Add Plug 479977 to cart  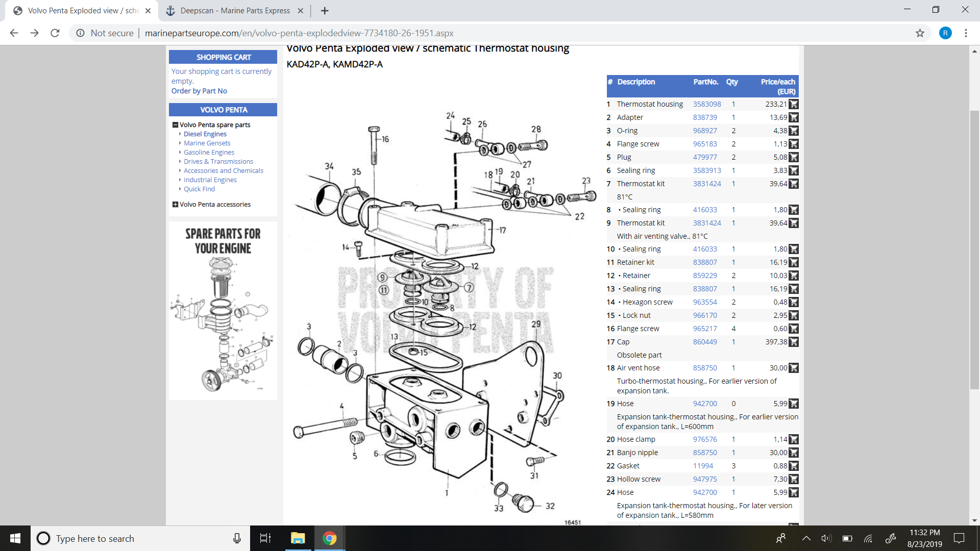coord(794,157)
